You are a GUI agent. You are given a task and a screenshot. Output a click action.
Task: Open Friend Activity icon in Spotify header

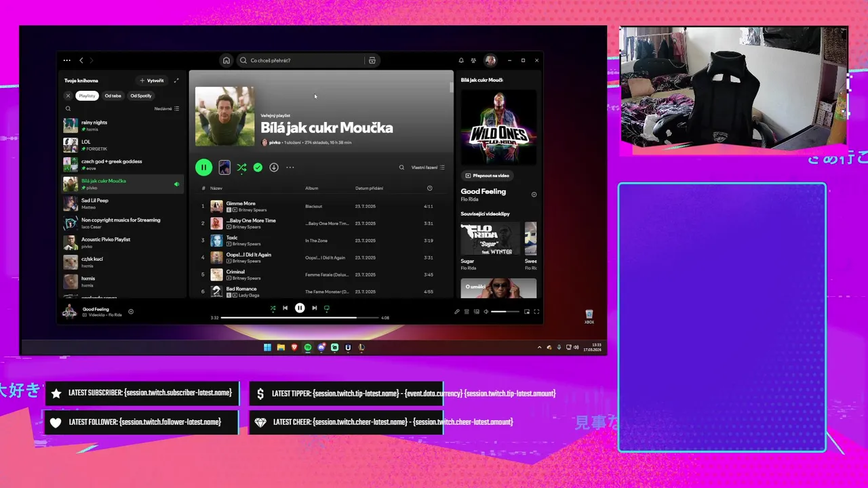[x=473, y=60]
